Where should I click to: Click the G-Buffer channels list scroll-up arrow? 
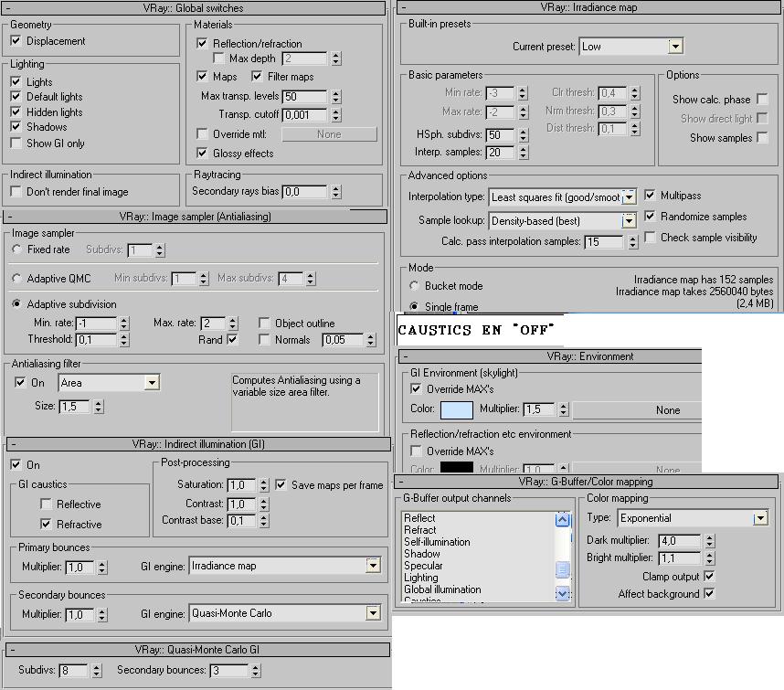tap(563, 519)
